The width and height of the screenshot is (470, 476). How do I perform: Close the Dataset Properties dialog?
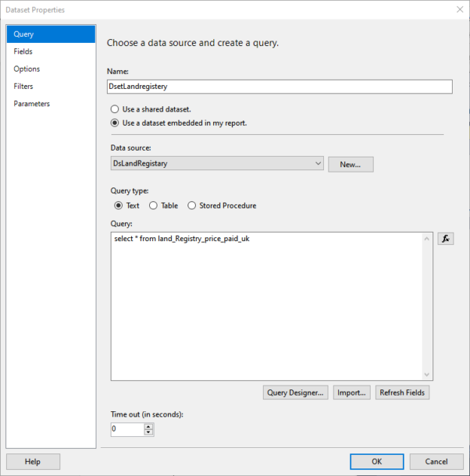pos(459,10)
